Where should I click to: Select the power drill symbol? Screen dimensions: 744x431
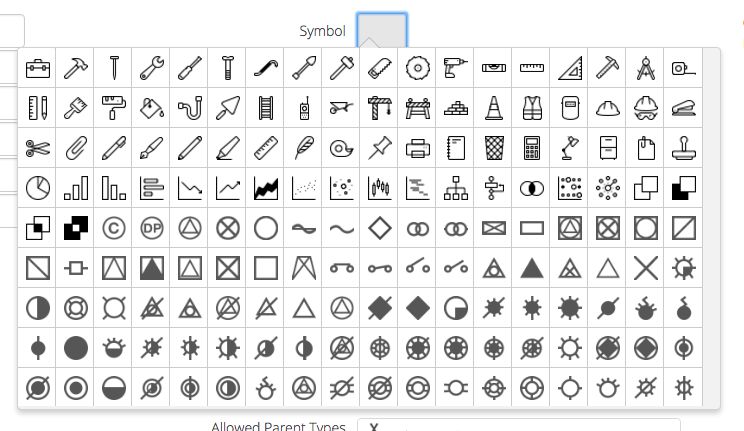[456, 68]
